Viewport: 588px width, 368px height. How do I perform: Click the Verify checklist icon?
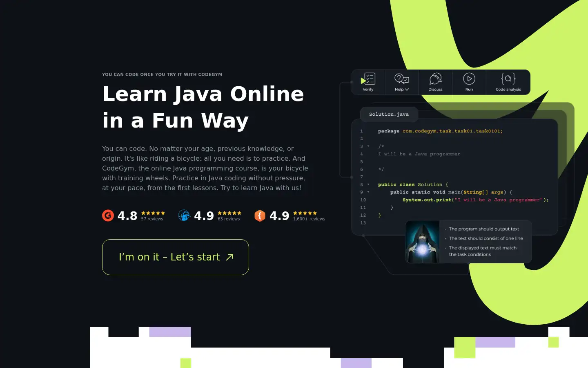[368, 79]
